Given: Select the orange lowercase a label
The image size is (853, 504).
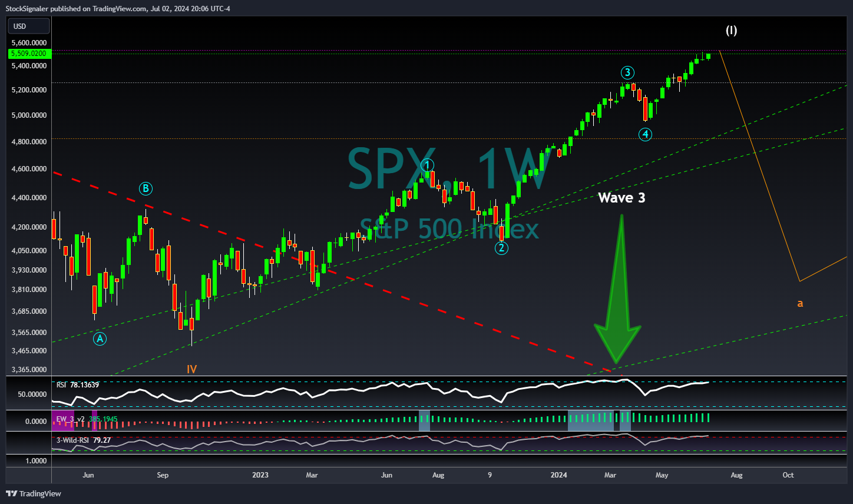Looking at the screenshot, I should pyautogui.click(x=800, y=304).
